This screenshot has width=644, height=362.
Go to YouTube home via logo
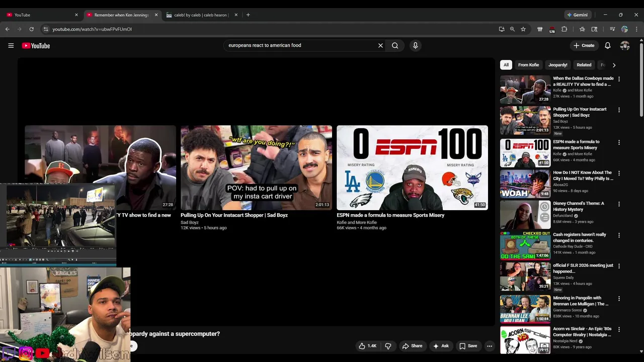tap(36, 46)
